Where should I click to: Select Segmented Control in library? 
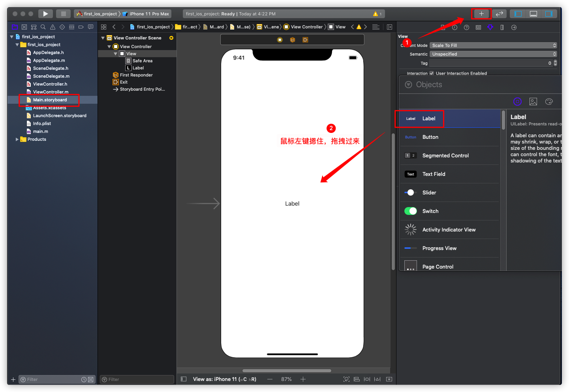point(450,156)
